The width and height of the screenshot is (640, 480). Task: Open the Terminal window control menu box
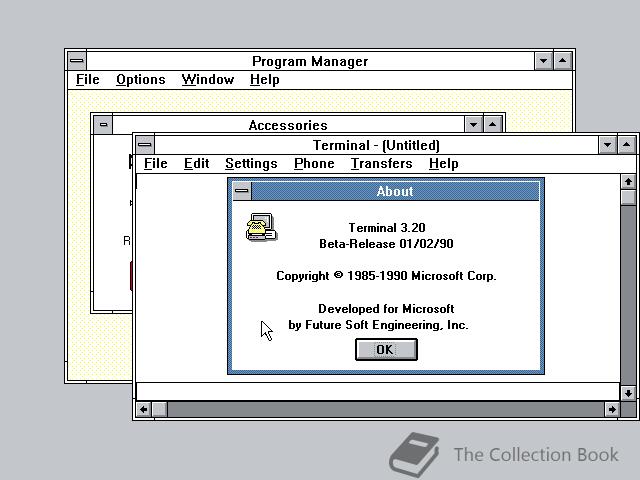[x=144, y=144]
